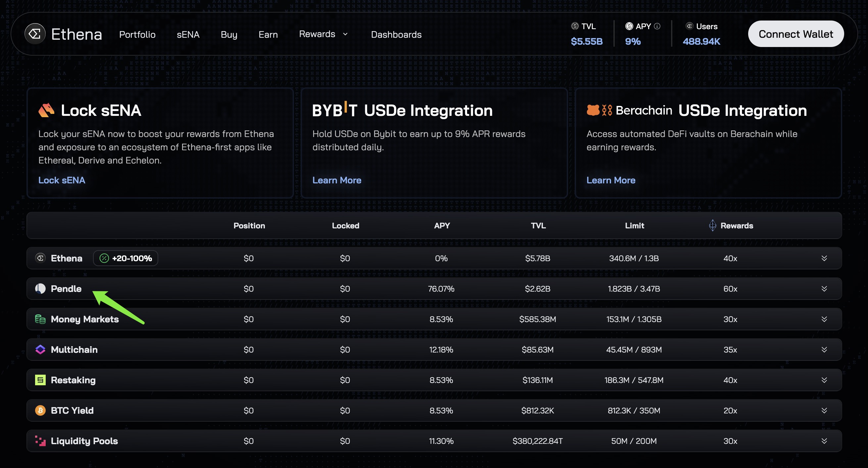Expand the Pendle row chevron
Image resolution: width=868 pixels, height=468 pixels.
pos(824,288)
